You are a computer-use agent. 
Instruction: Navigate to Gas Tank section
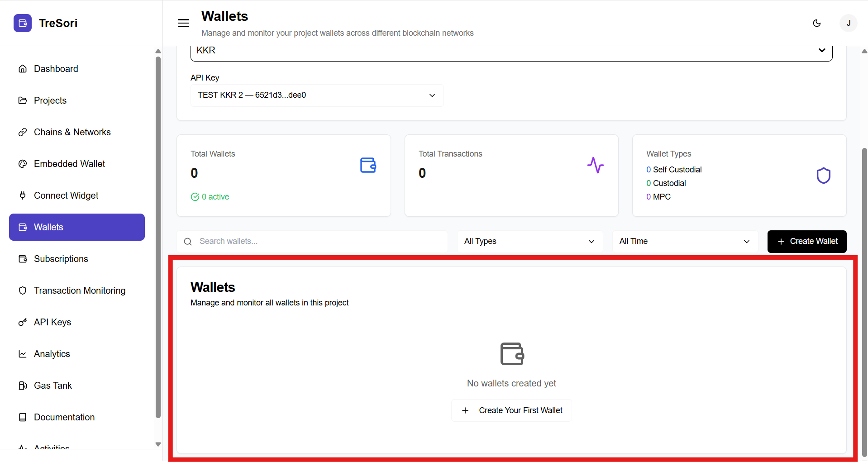53,386
